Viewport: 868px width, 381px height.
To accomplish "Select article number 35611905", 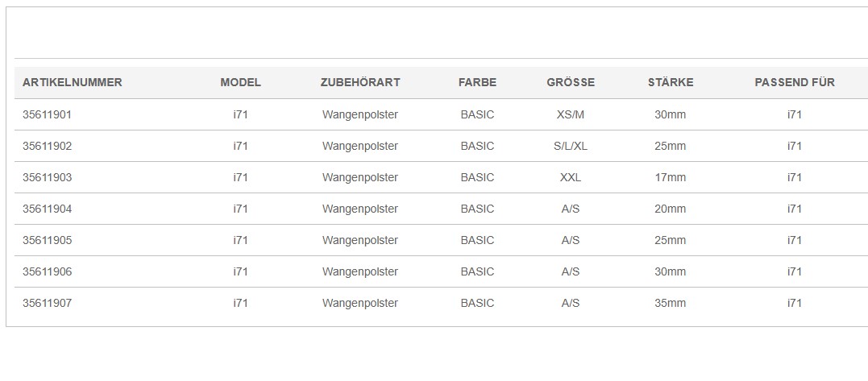I will point(47,240).
